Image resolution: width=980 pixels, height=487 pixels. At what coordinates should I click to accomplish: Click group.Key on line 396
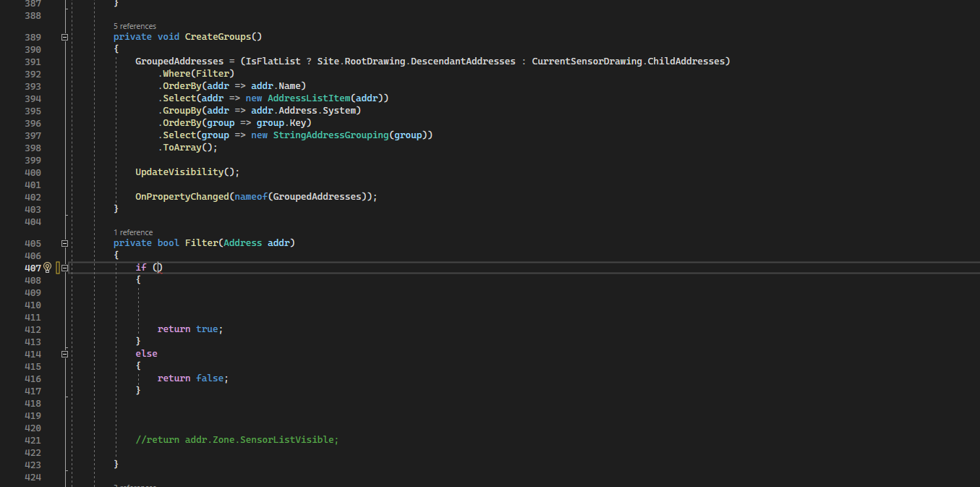(x=281, y=123)
